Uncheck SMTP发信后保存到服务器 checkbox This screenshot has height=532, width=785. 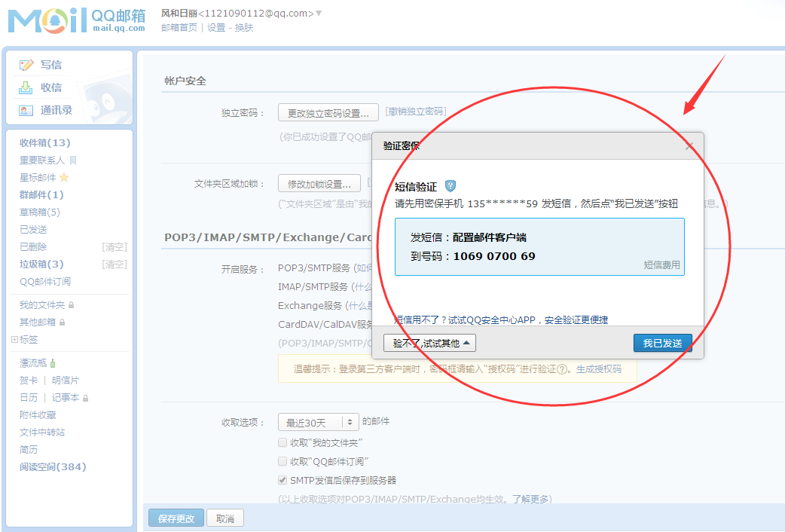coord(283,480)
